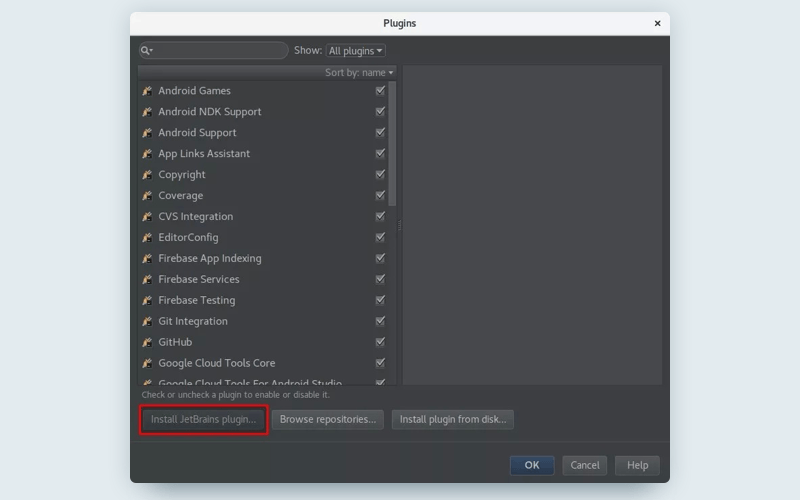Image resolution: width=800 pixels, height=500 pixels.
Task: Click the plugin icon beside EditorConfig
Action: coord(147,237)
